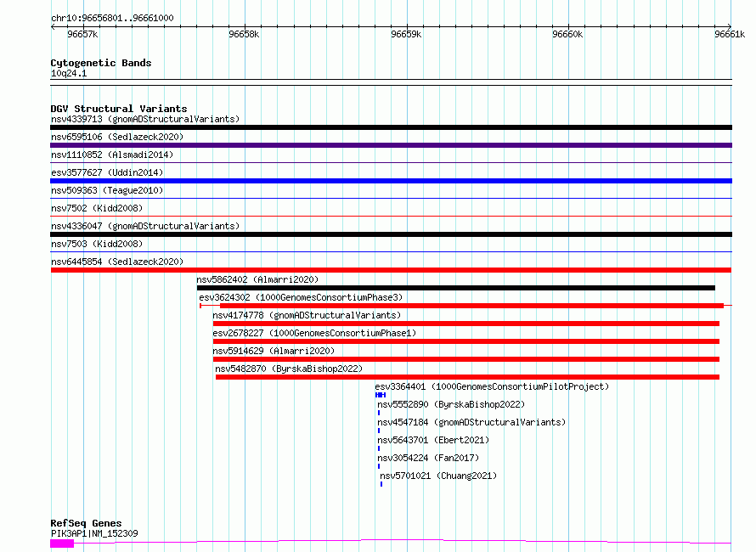Viewport: 756px width, 552px height.
Task: Click the esv3577627 Uddin2014 label
Action: [107, 172]
